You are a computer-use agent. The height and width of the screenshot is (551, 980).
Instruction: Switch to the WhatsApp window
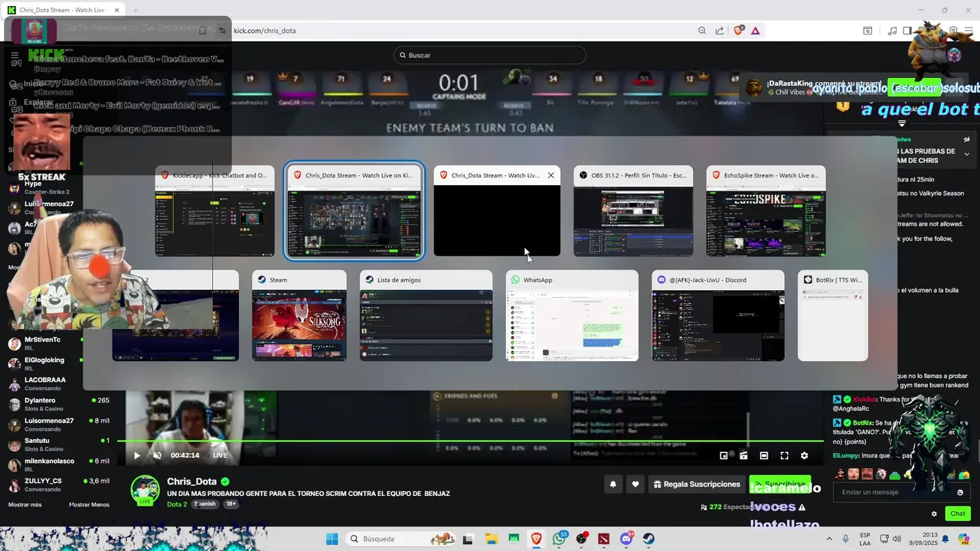click(x=572, y=315)
